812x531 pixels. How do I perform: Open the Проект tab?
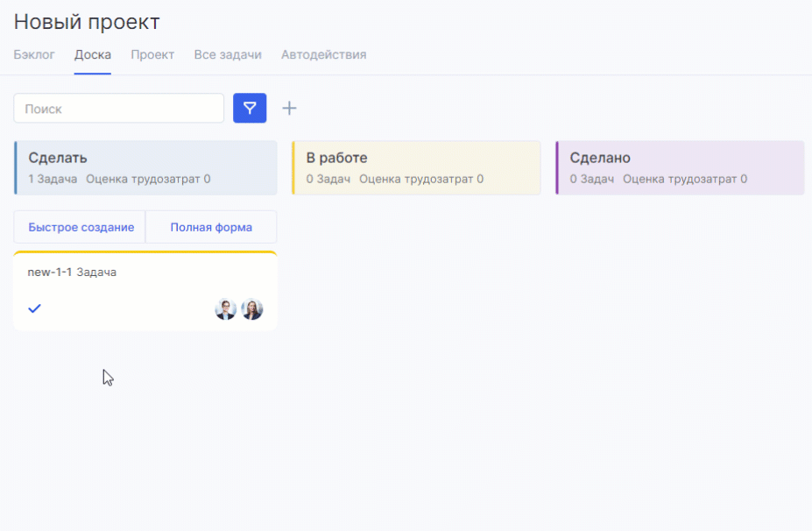pos(152,54)
